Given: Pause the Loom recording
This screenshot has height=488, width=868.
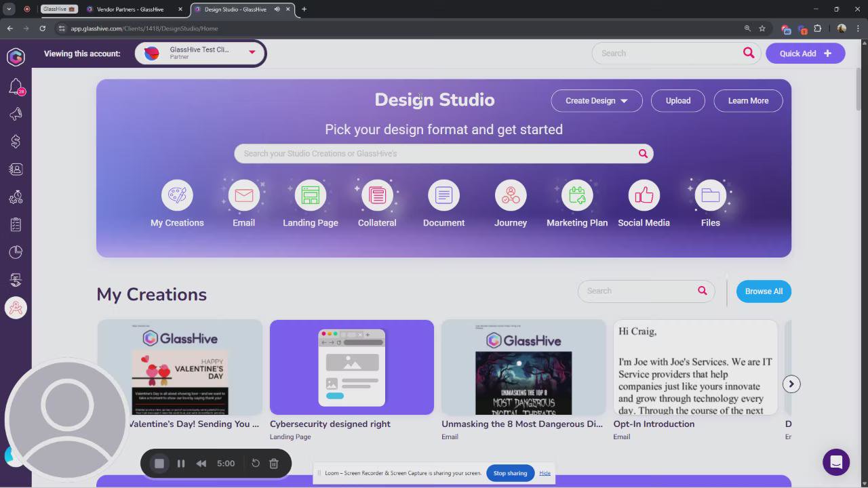Looking at the screenshot, I should tap(181, 464).
